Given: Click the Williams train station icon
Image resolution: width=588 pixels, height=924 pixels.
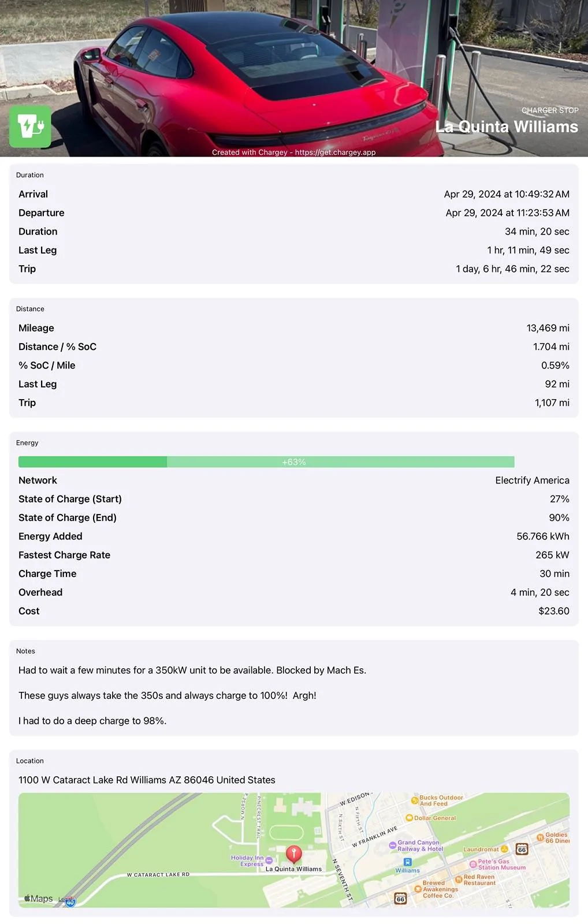Looking at the screenshot, I should [x=408, y=862].
